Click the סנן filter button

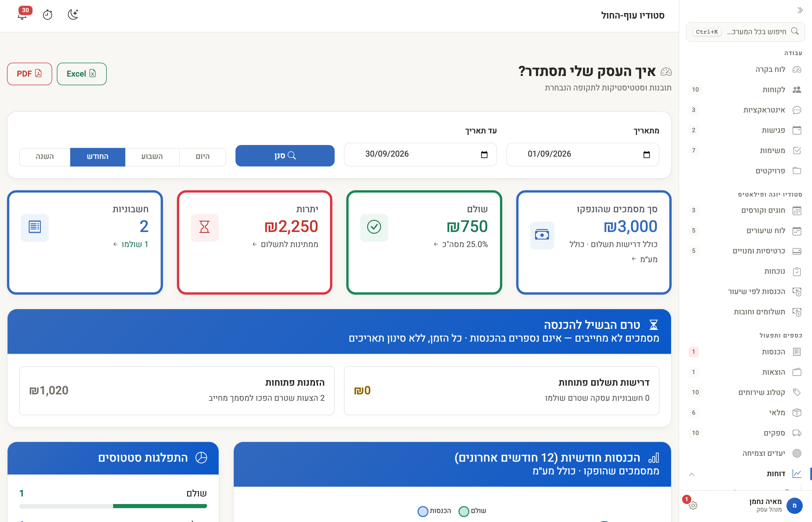point(285,155)
